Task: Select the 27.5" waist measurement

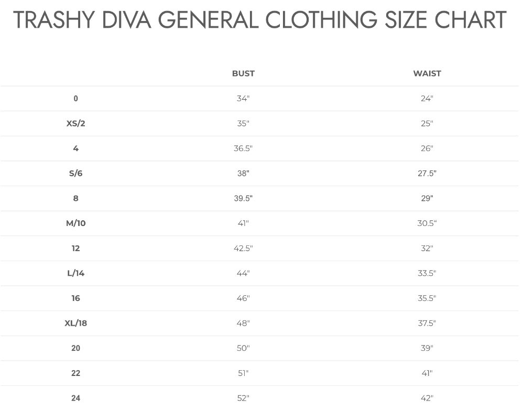Action: point(427,173)
